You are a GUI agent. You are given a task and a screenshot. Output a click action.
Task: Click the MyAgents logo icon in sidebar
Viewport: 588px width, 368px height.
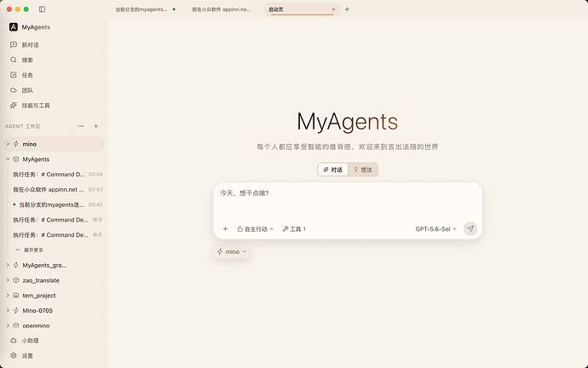point(14,27)
